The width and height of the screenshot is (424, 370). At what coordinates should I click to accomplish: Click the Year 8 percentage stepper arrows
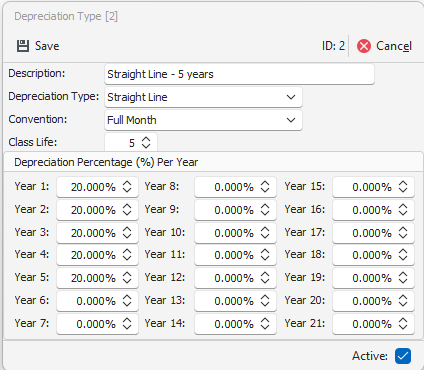click(265, 187)
